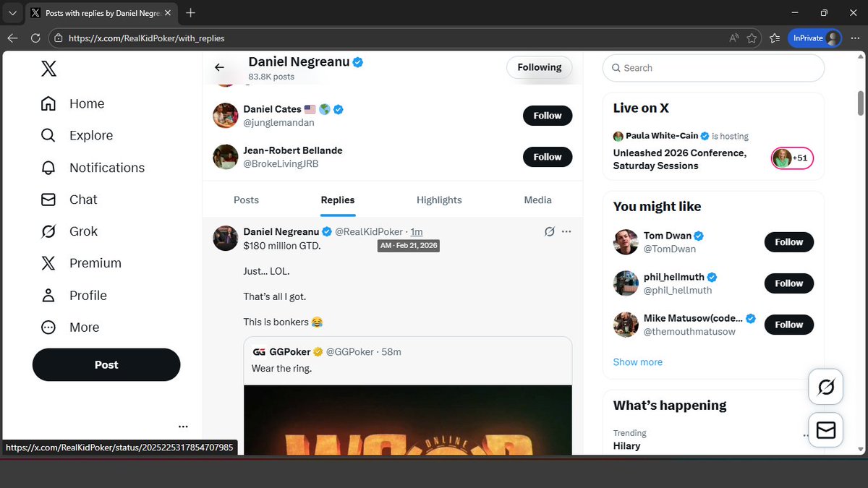The width and height of the screenshot is (868, 488).
Task: Open Profile from the sidebar
Action: point(74,295)
